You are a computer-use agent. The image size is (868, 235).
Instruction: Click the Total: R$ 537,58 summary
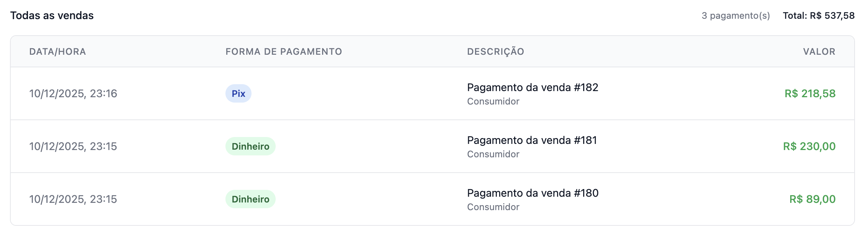(x=819, y=16)
